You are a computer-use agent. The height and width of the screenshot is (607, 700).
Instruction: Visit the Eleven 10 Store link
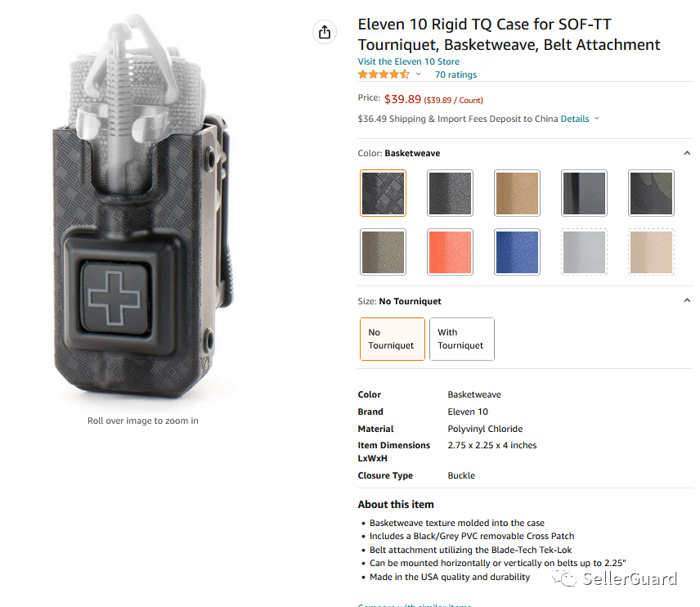click(409, 61)
